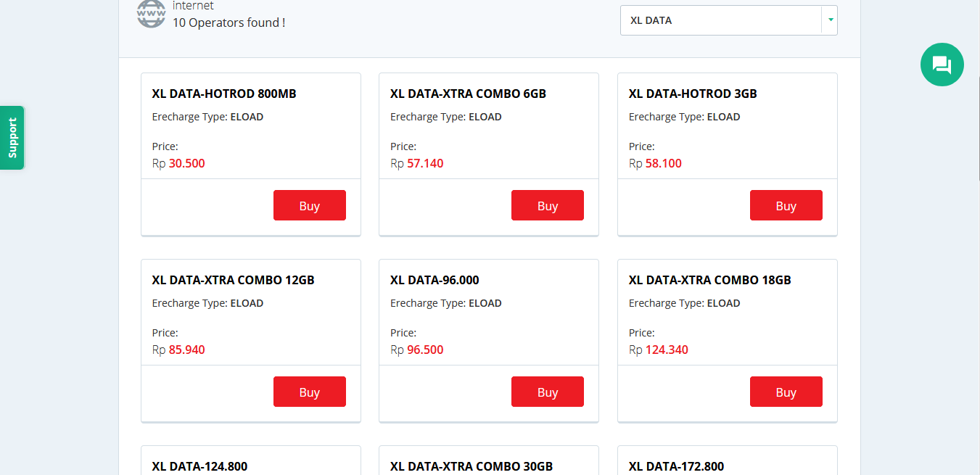This screenshot has width=980, height=475.
Task: Click the Rp 30.500 price
Action: (178, 163)
